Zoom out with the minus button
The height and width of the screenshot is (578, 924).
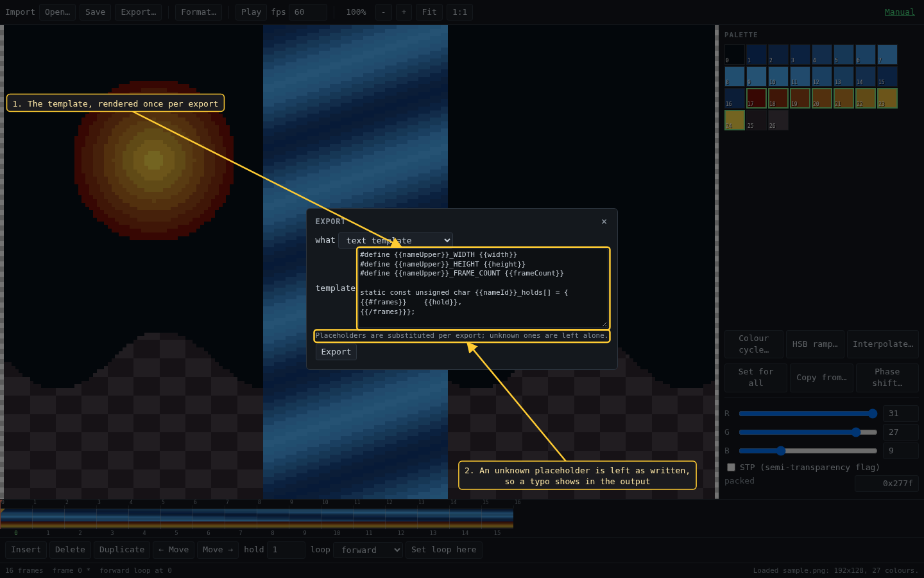pos(384,12)
